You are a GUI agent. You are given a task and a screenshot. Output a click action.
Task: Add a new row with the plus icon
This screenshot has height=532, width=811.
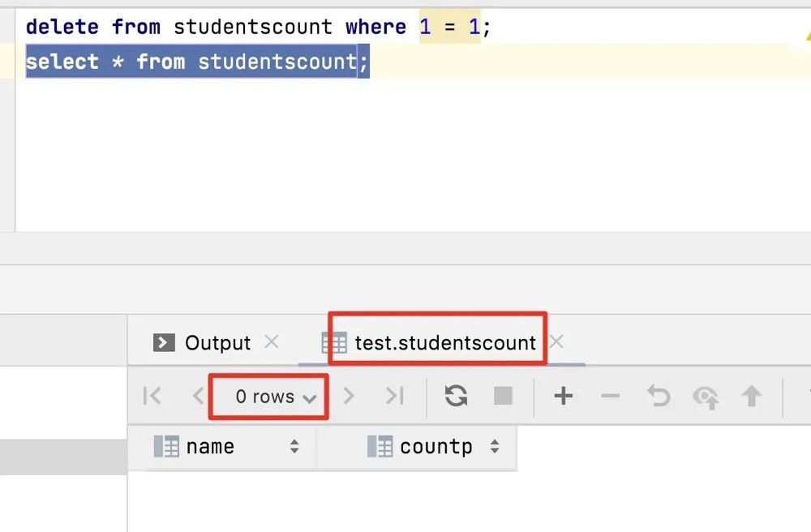[x=563, y=396]
